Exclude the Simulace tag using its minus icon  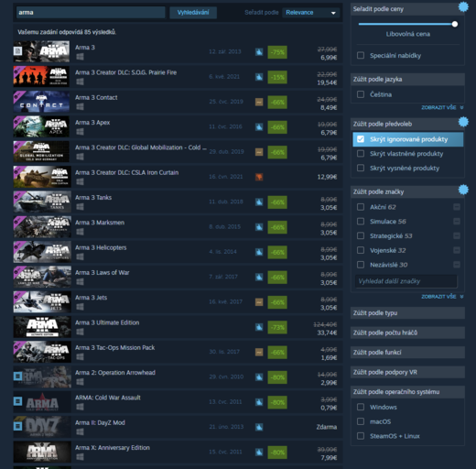coord(457,222)
